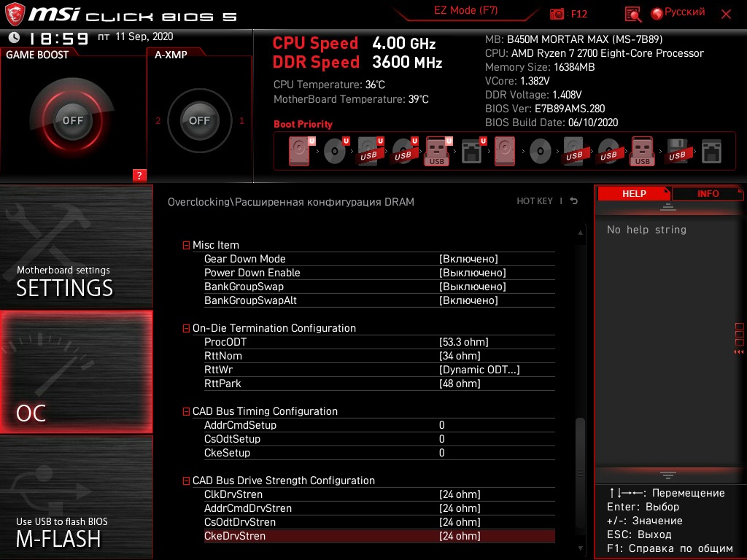This screenshot has height=560, width=747.
Task: Select the UEFI USB key boot icon
Action: coord(438,151)
